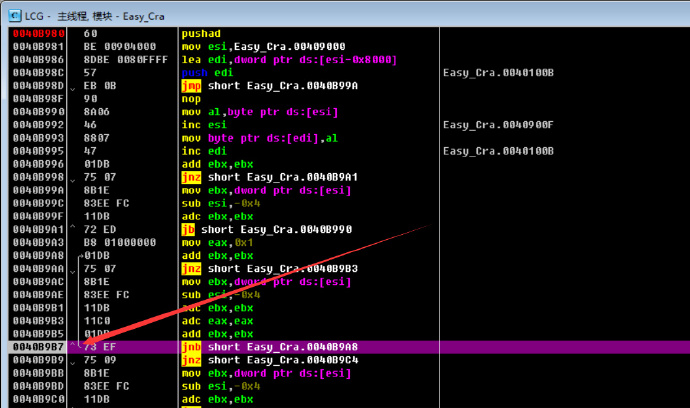Screen dimensions: 690x408
Task: Click address 0040B98C
Action: pos(39,73)
